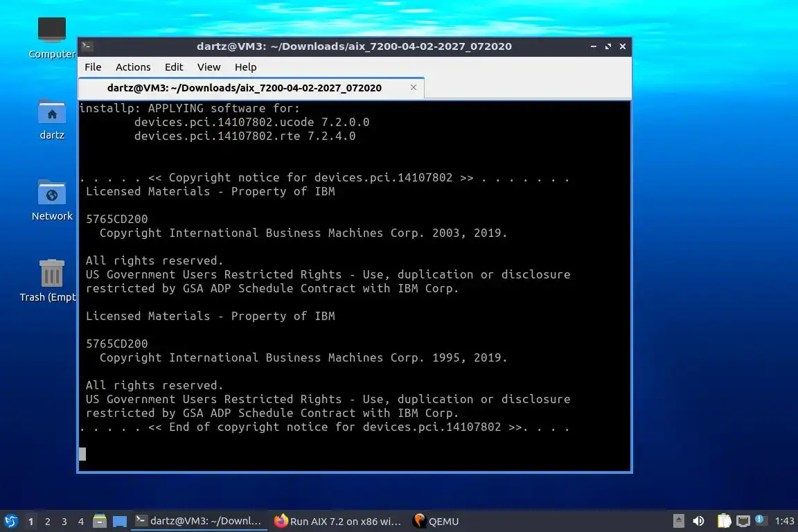Click the terminal cursor block
This screenshot has width=798, height=532.
pyautogui.click(x=82, y=454)
